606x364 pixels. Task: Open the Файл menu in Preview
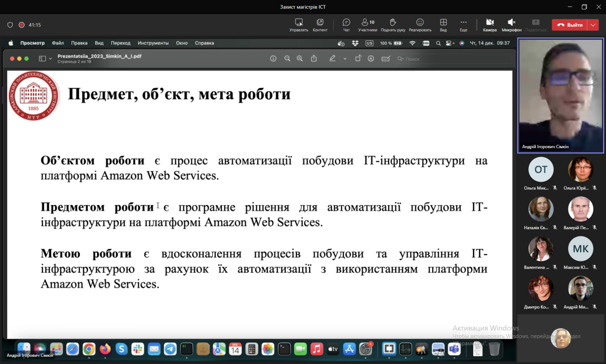[x=58, y=43]
